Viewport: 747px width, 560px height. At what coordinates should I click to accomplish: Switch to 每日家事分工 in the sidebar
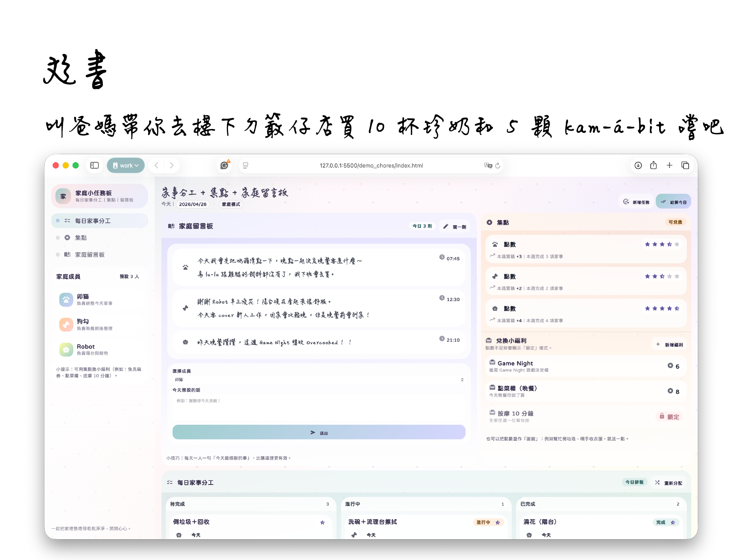(x=93, y=221)
